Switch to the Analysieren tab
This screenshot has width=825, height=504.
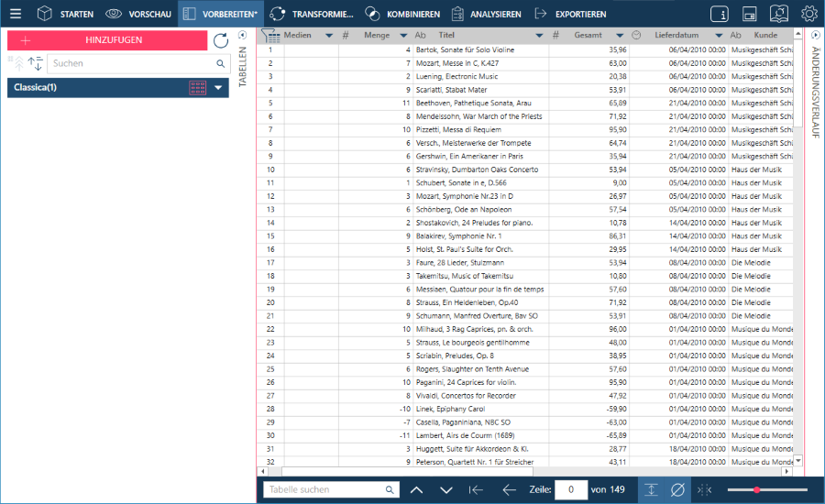click(x=488, y=14)
